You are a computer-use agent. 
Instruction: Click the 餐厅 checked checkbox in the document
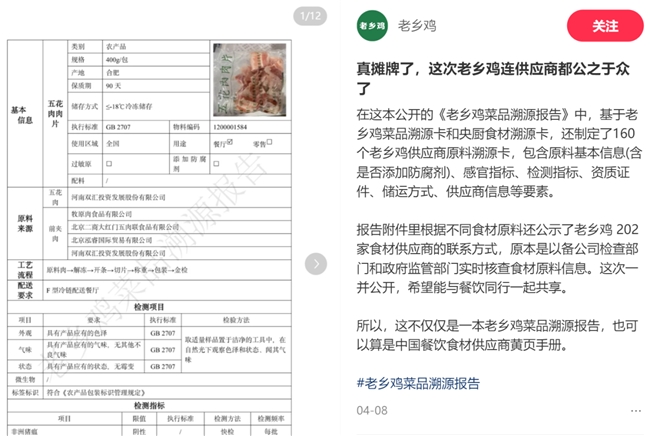tap(230, 142)
